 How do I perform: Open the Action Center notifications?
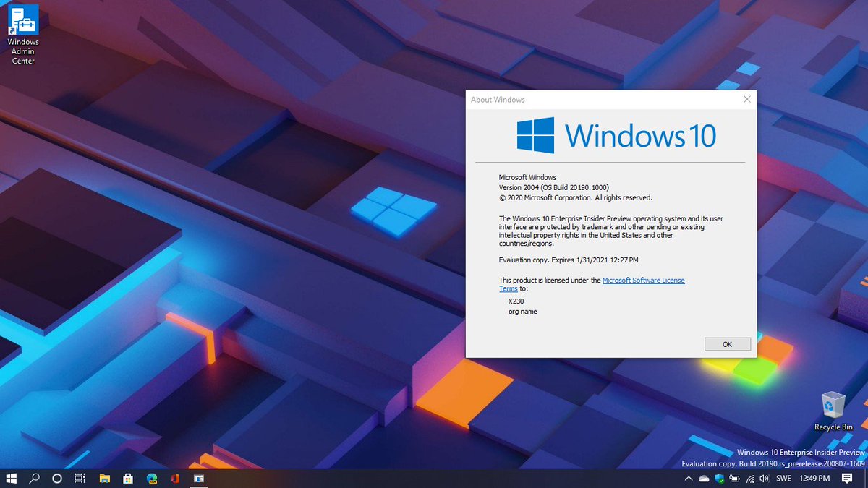(847, 479)
